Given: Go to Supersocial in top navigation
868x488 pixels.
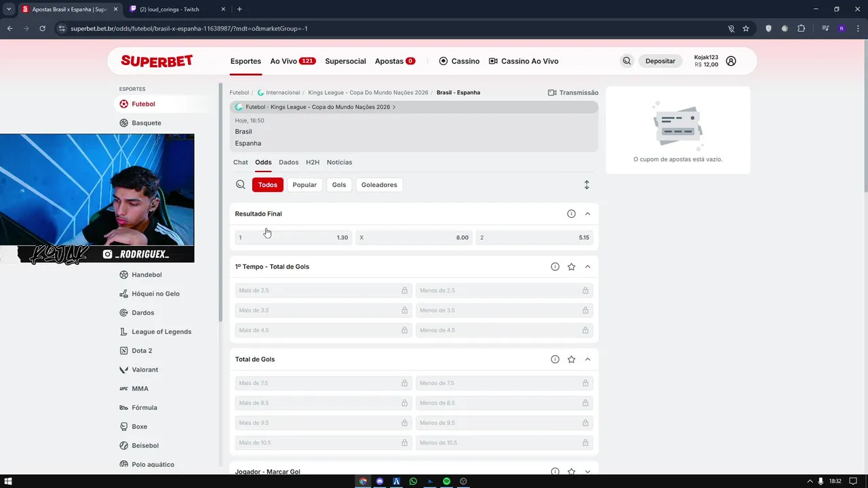Looking at the screenshot, I should tap(345, 61).
